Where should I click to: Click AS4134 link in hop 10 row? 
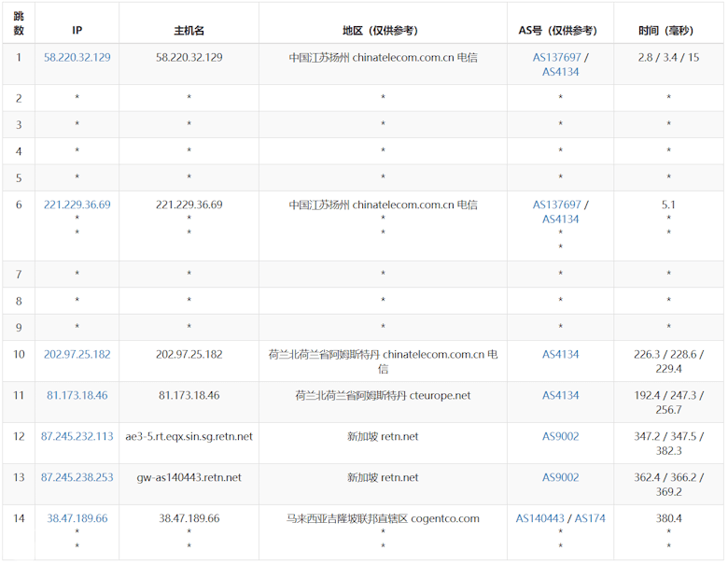click(560, 354)
